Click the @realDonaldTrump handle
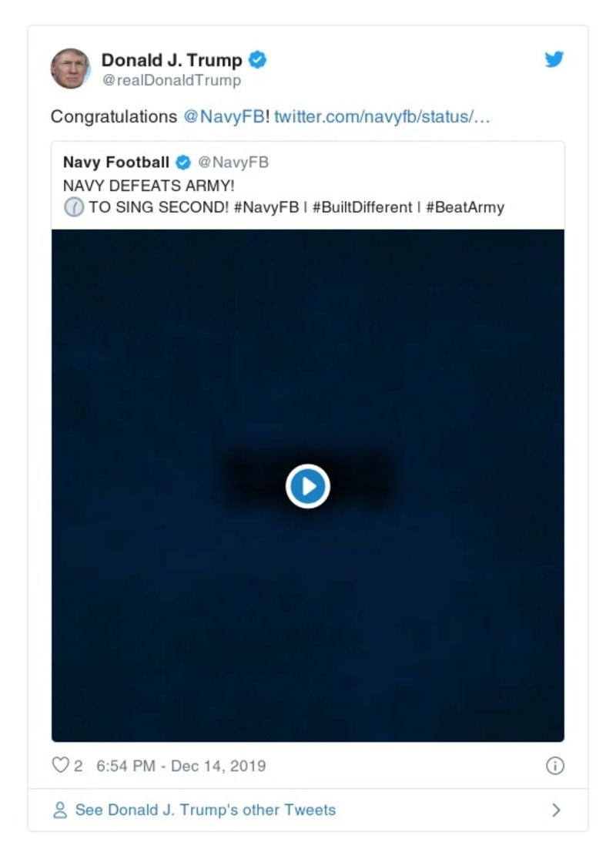 click(x=171, y=80)
